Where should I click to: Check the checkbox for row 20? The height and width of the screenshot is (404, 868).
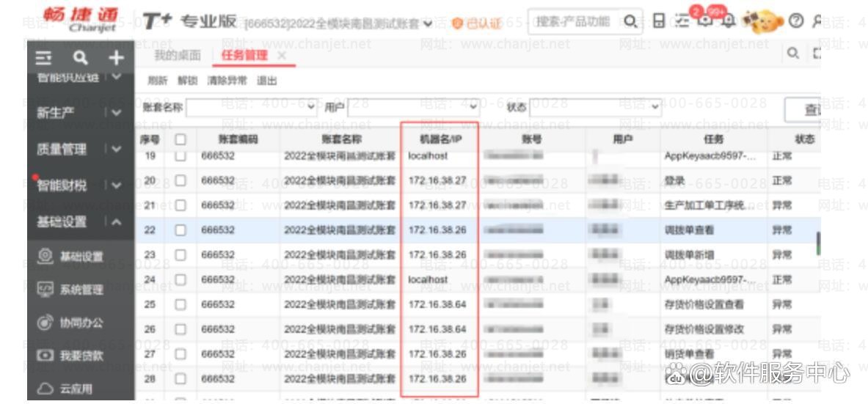[x=180, y=181]
